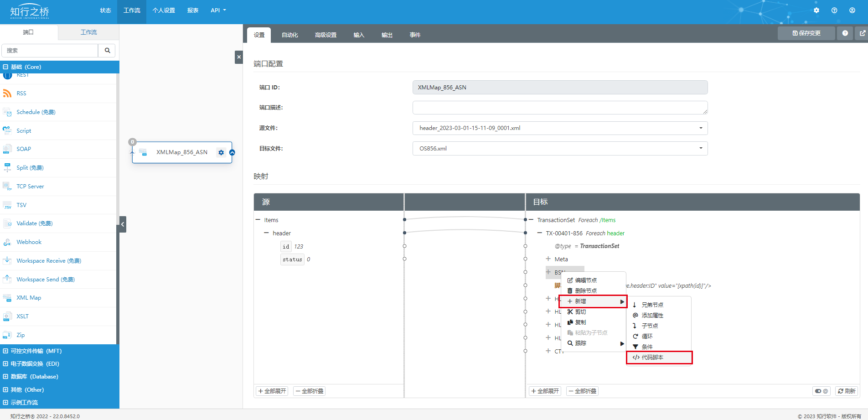This screenshot has height=420, width=868.
Task: Click the help question mark beside save button
Action: [x=845, y=33]
